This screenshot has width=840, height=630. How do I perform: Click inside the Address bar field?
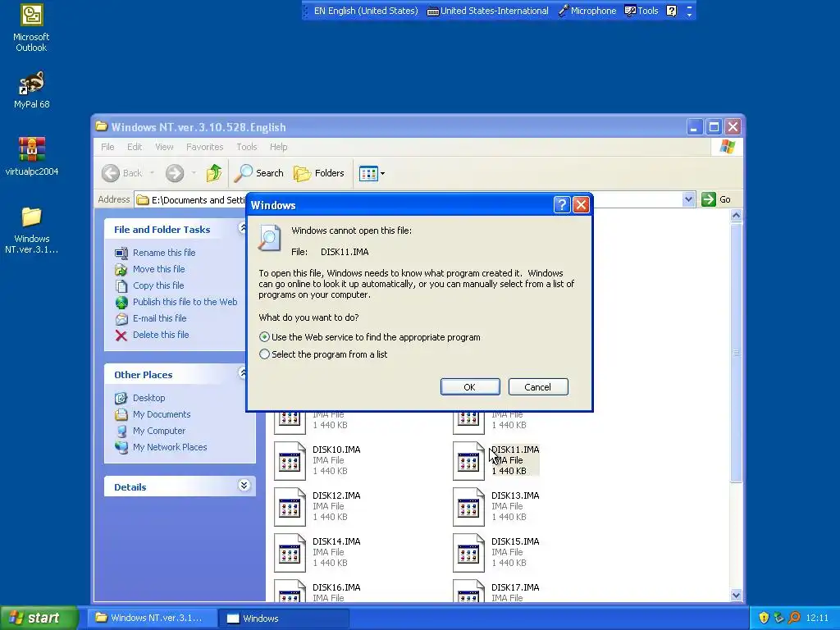pyautogui.click(x=415, y=200)
